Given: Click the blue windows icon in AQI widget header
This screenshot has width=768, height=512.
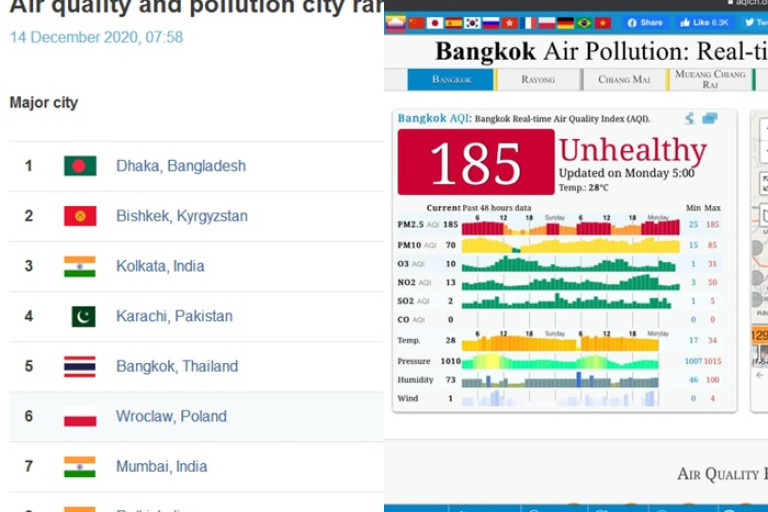Looking at the screenshot, I should point(710,118).
